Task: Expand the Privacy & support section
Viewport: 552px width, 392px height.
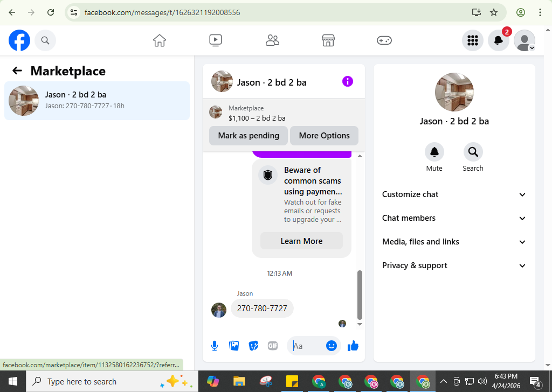Action: coord(454,265)
